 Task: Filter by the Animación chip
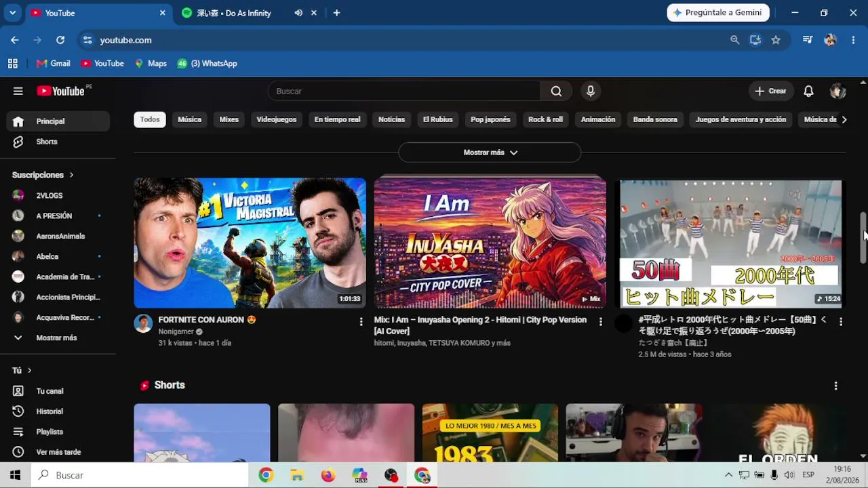tap(598, 119)
